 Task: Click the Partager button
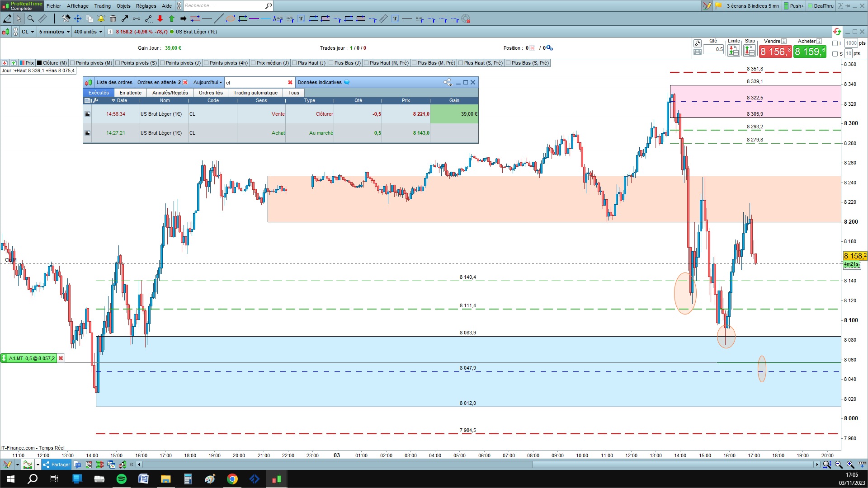[57, 465]
